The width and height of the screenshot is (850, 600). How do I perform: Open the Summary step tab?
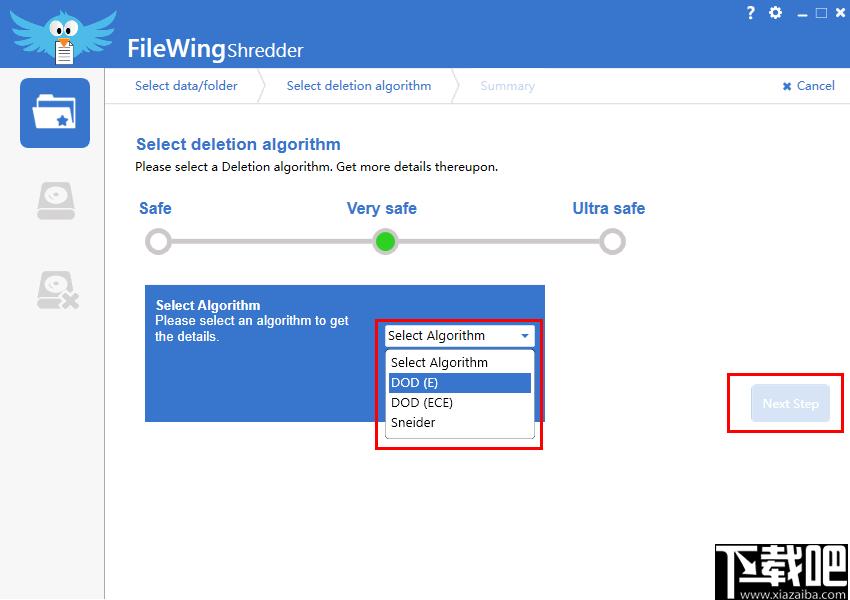coord(507,86)
